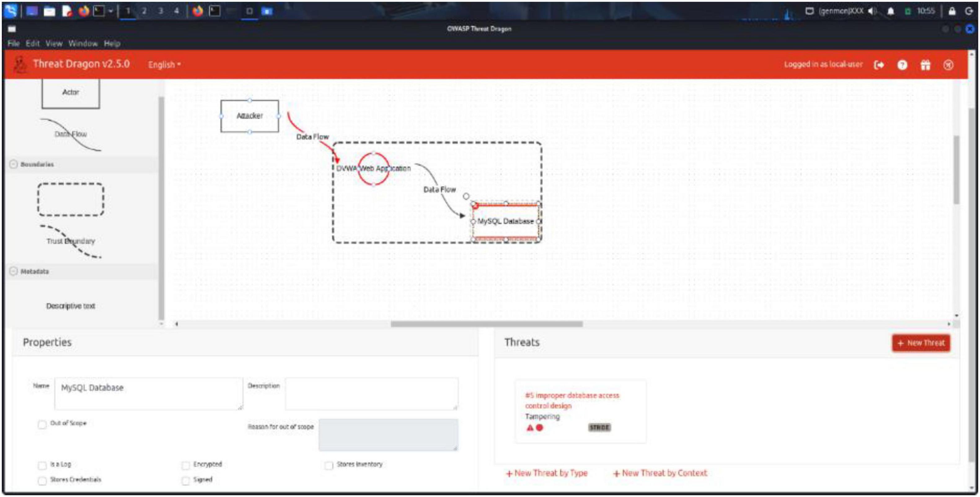Select the DVWA Web Application process
Viewport: 980px width, 497px height.
coord(373,168)
